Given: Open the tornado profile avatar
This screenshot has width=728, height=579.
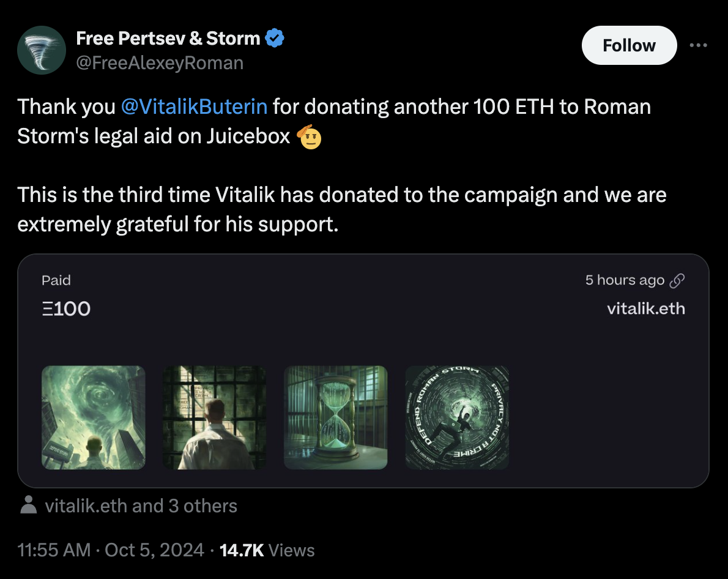Looking at the screenshot, I should [41, 50].
